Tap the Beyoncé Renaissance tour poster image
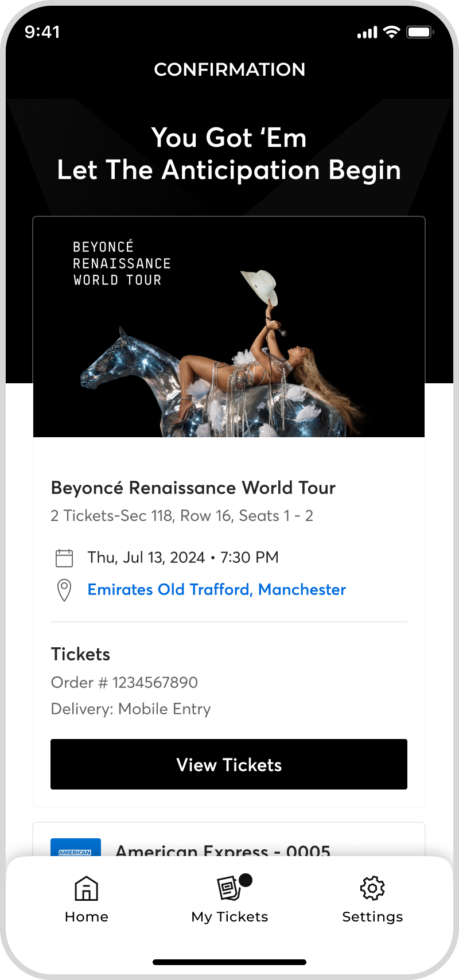The height and width of the screenshot is (980, 459). [x=229, y=327]
